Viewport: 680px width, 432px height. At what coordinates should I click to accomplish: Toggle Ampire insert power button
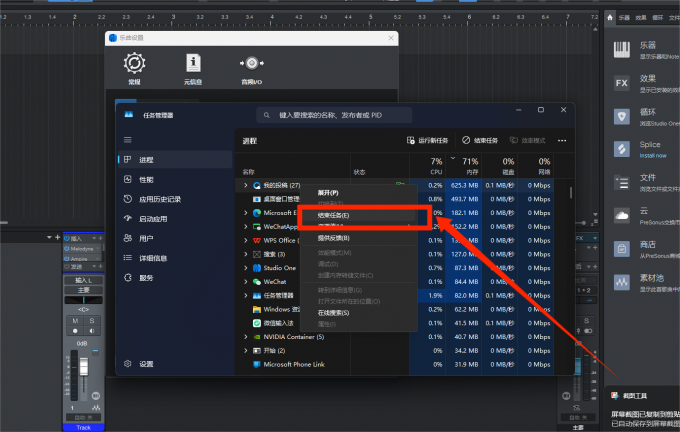[67, 259]
